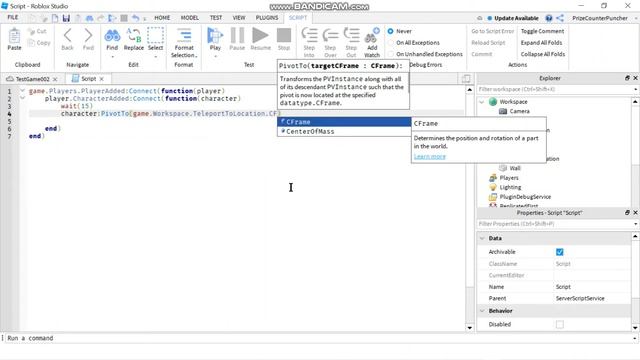Click the Find binoculars icon
Image resolution: width=640 pixels, height=360 pixels.
click(112, 36)
